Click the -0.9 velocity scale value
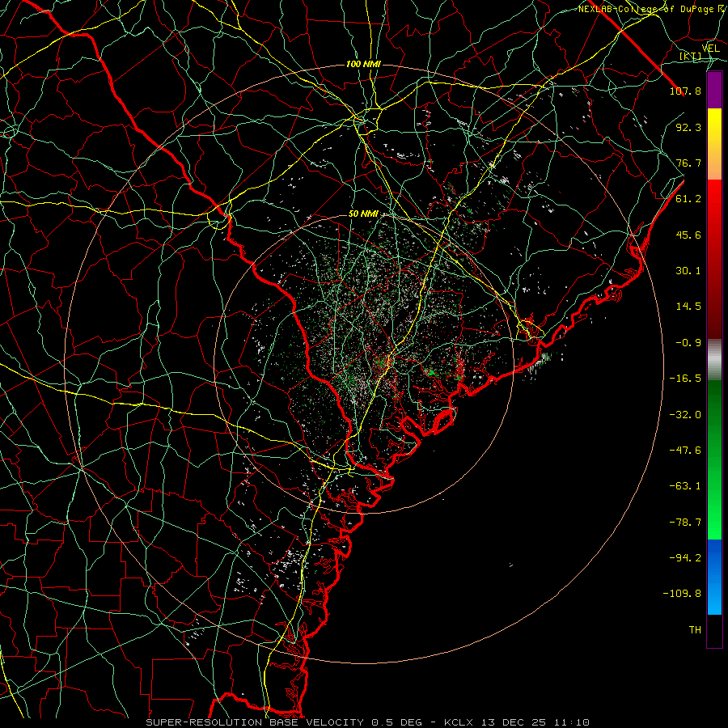728x728 pixels. (x=688, y=343)
